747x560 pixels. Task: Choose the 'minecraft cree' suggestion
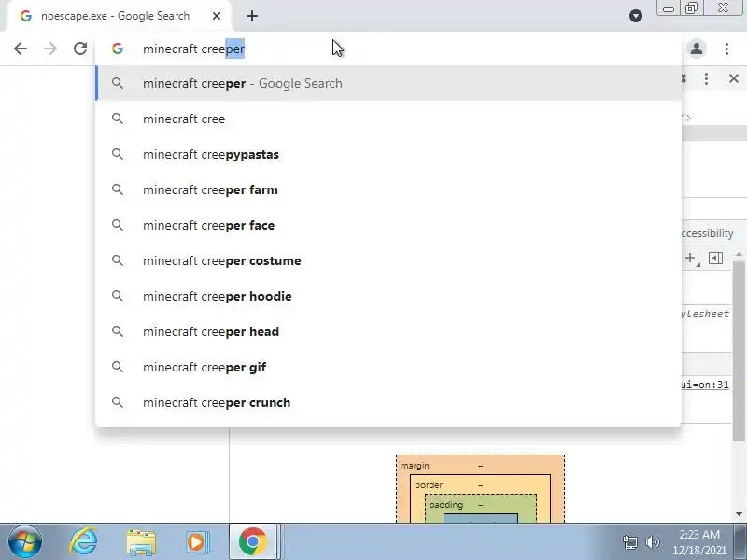pyautogui.click(x=388, y=119)
